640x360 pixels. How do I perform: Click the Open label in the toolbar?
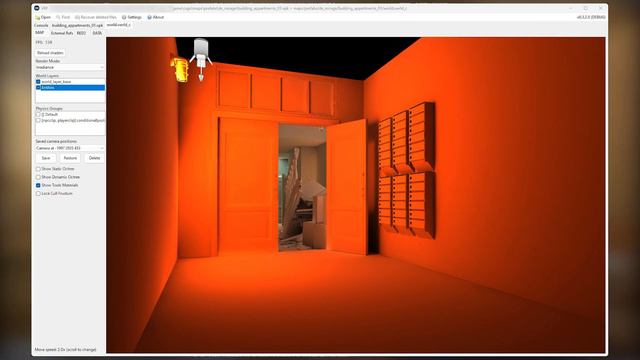click(x=46, y=18)
